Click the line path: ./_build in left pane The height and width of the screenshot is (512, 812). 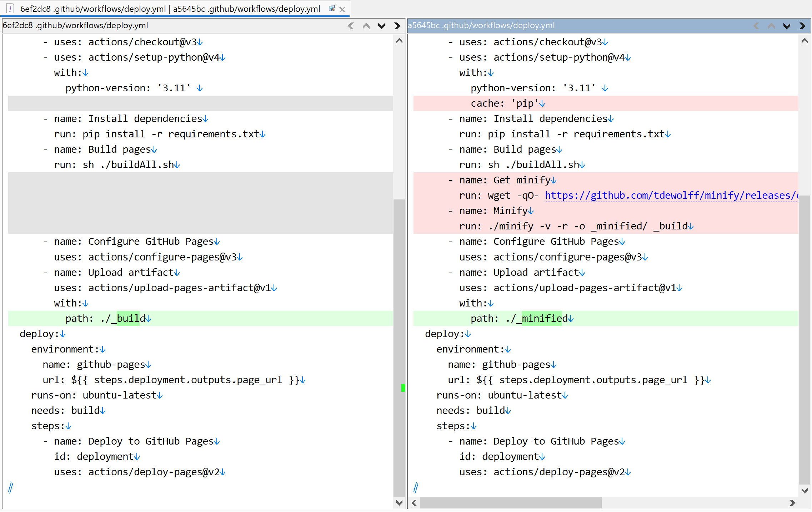tap(201, 319)
